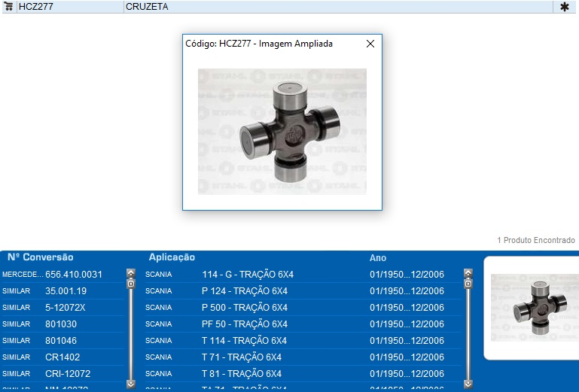The height and width of the screenshot is (392, 579).
Task: Select similar code 5-12072X
Action: pos(66,308)
